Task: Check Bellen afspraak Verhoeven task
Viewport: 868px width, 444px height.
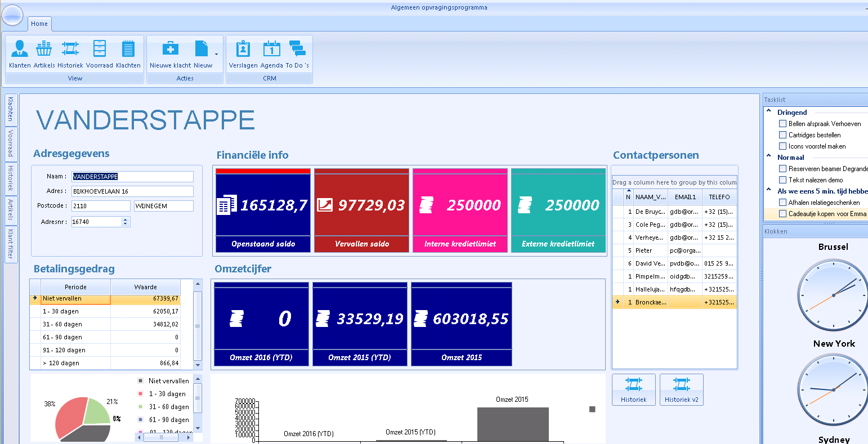Action: [x=782, y=123]
